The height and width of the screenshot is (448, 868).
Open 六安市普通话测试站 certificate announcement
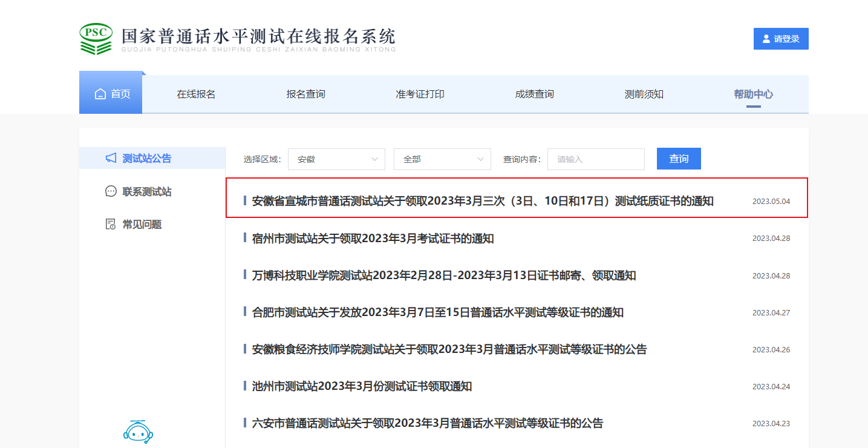(427, 423)
